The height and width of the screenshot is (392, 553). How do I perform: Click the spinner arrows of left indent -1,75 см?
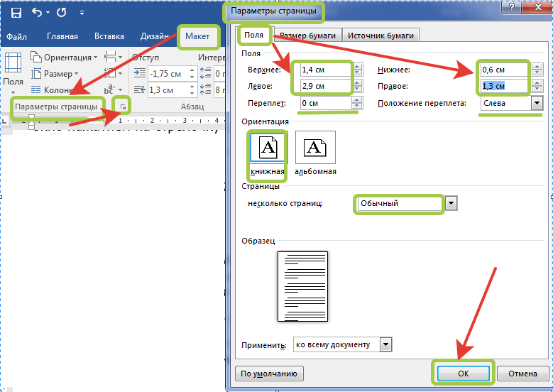[192, 74]
